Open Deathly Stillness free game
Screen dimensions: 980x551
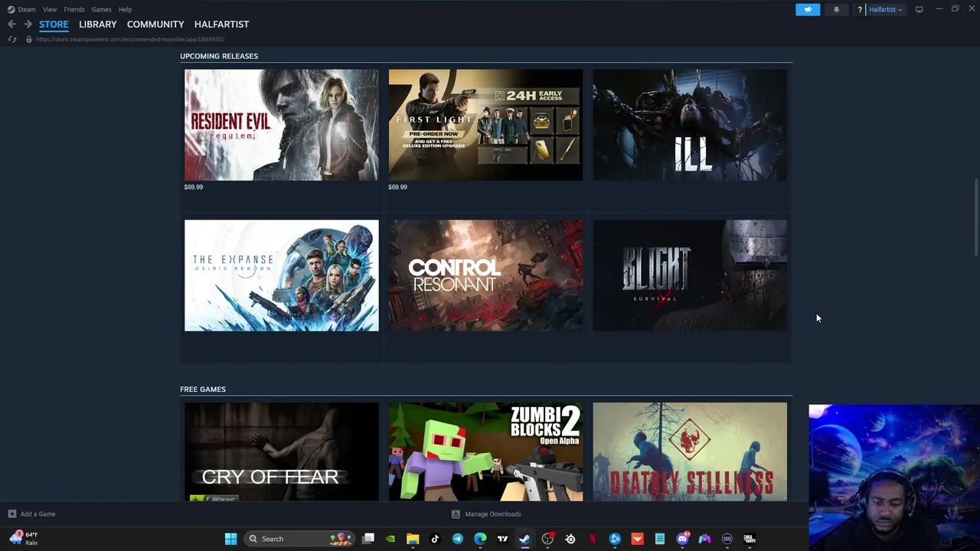point(690,452)
